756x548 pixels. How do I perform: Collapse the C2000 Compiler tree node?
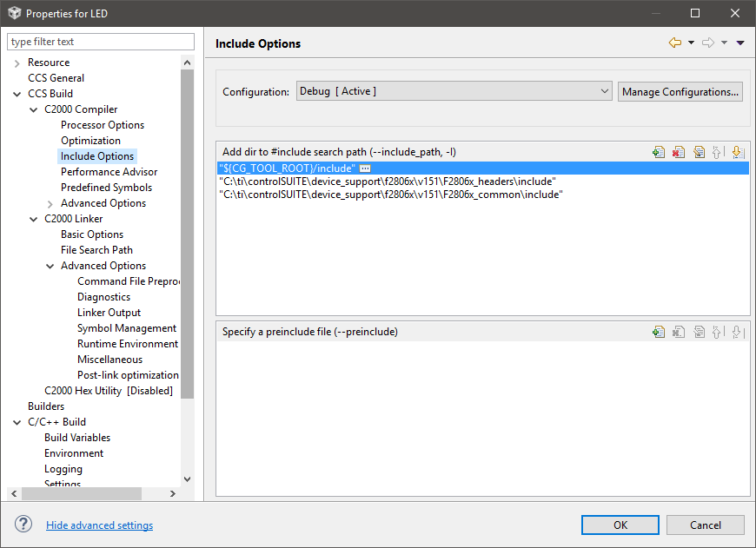[x=34, y=109]
